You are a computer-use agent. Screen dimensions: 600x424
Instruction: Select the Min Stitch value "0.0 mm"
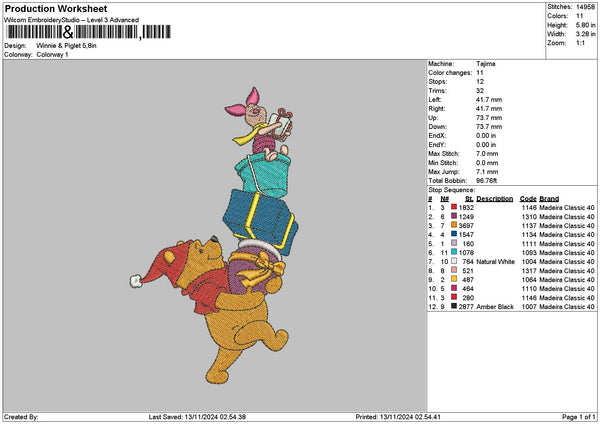pyautogui.click(x=487, y=163)
